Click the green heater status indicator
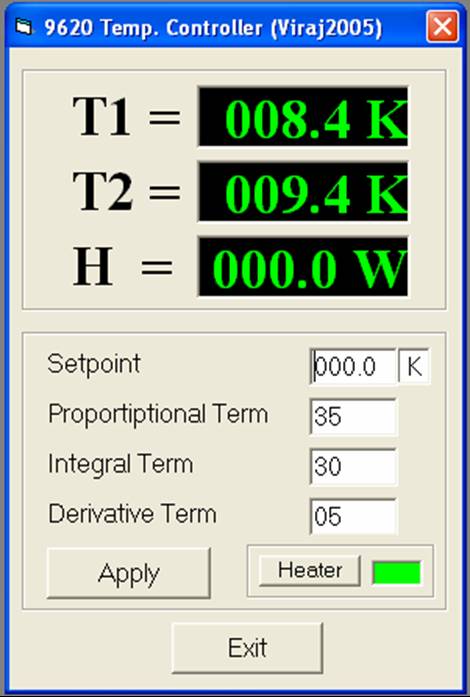Screen dimensions: 470x697 pos(397,573)
